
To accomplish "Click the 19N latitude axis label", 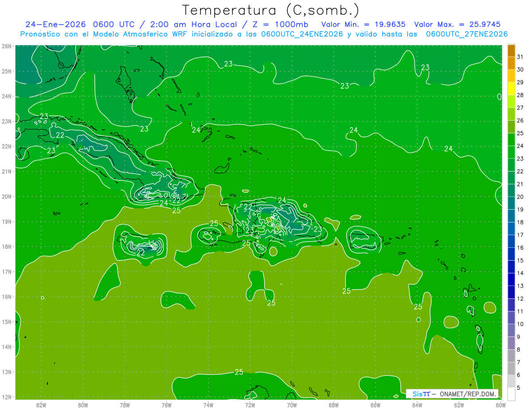I will pyautogui.click(x=6, y=221).
